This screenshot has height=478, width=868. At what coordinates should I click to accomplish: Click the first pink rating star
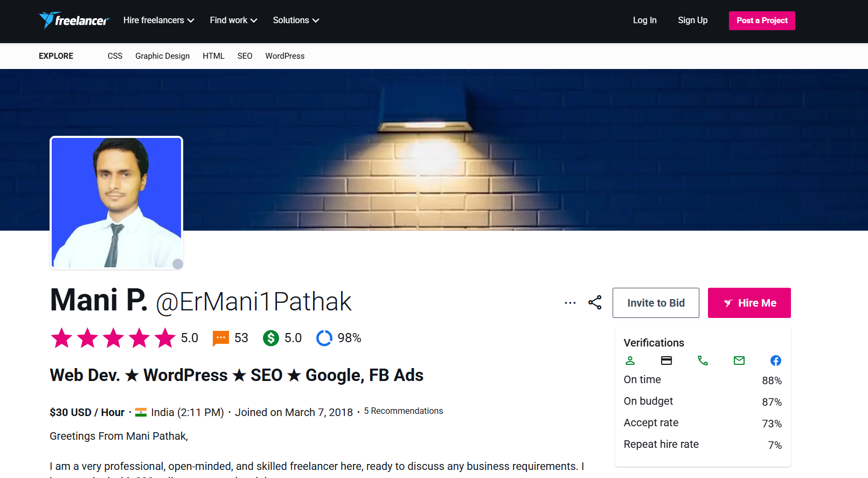61,338
